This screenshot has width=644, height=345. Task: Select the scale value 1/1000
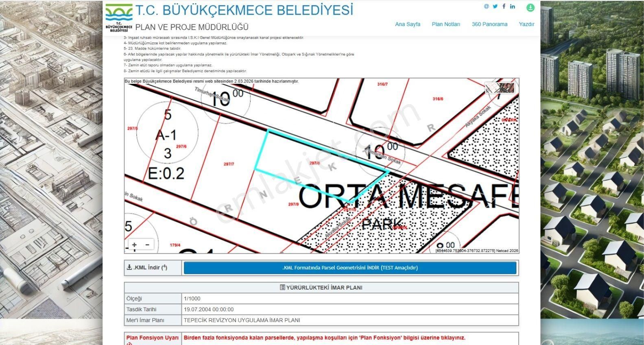(x=192, y=299)
